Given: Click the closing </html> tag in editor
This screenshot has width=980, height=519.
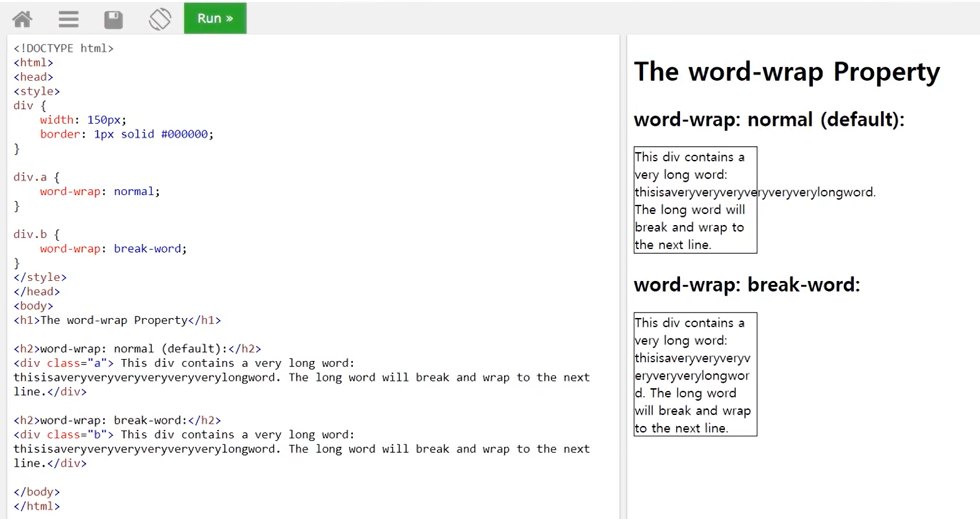Looking at the screenshot, I should click(x=36, y=506).
